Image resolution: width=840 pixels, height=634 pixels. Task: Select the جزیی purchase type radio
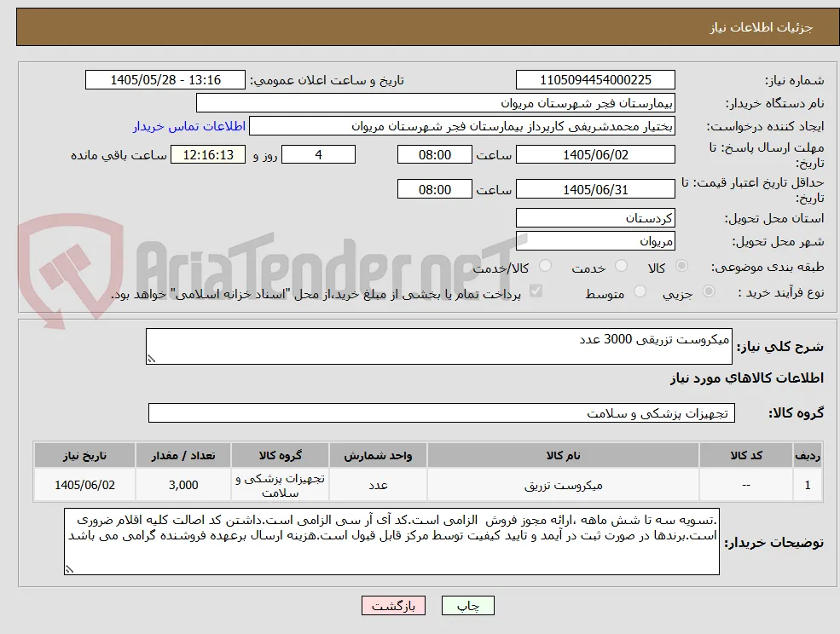point(708,291)
